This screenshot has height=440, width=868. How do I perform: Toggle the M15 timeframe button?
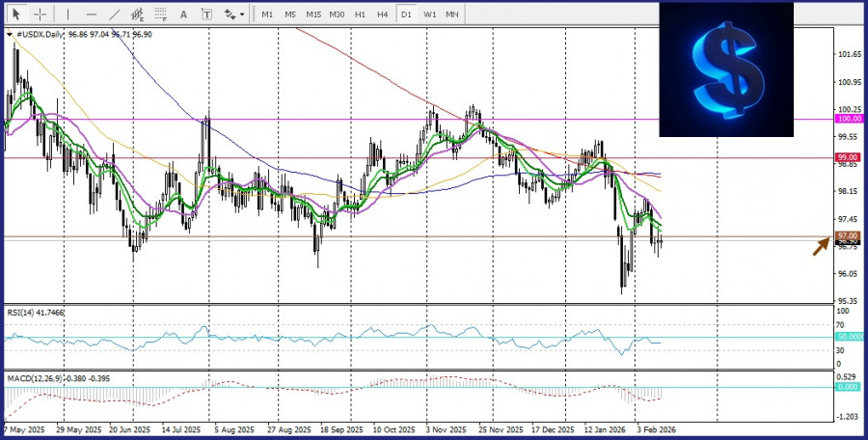coord(313,14)
